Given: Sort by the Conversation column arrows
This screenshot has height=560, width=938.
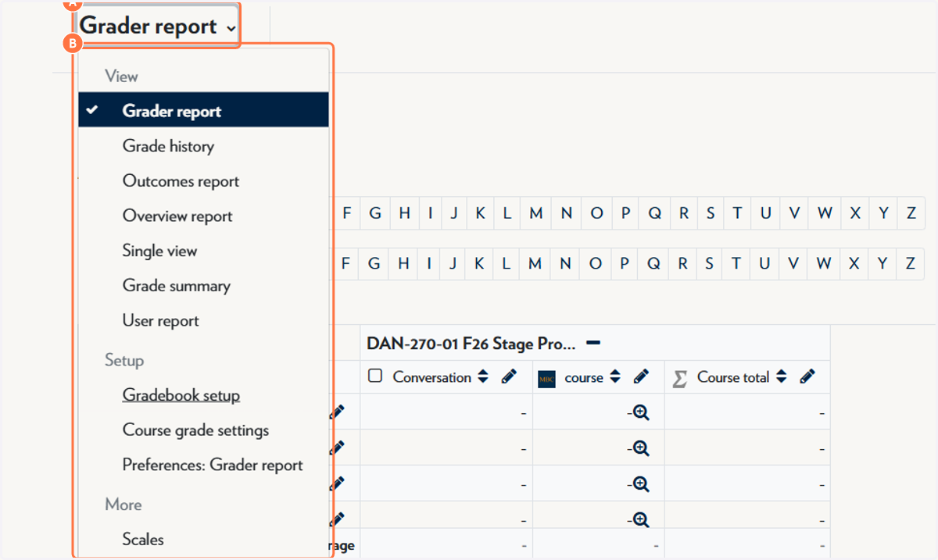Looking at the screenshot, I should click(x=483, y=377).
